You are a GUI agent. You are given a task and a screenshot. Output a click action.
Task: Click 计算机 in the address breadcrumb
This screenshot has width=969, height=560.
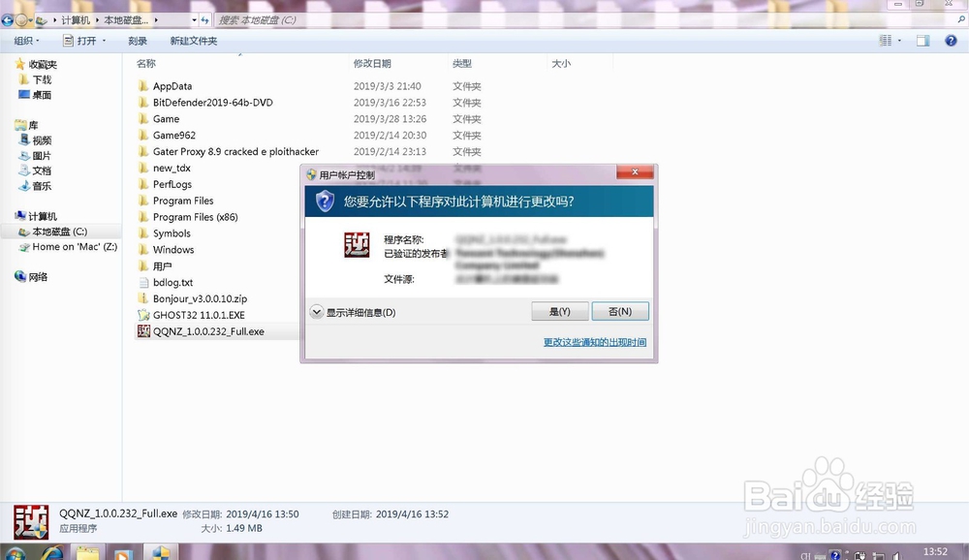[x=76, y=20]
